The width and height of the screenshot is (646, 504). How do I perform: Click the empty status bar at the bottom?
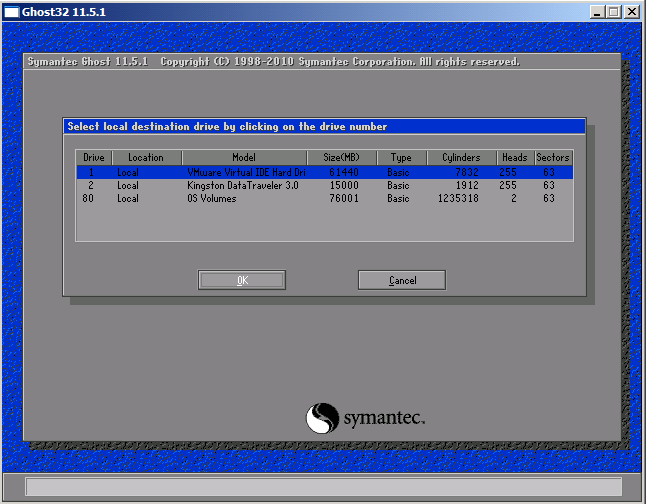pos(322,486)
